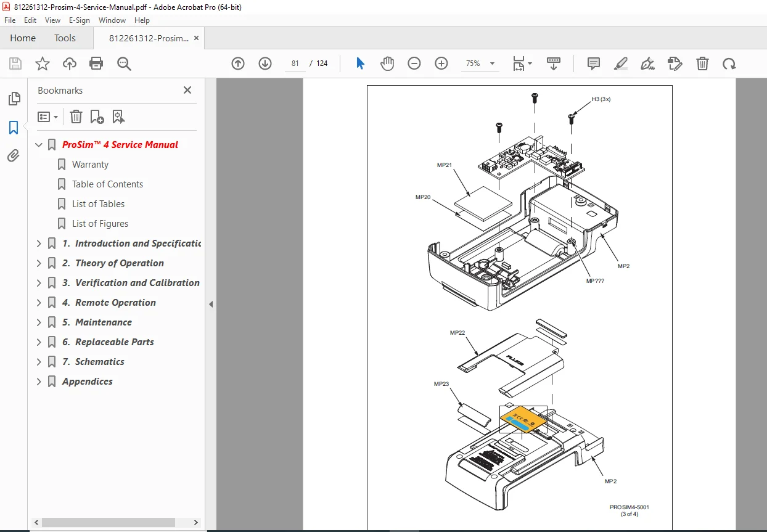The height and width of the screenshot is (532, 767).
Task: Choose the selection arrow tool
Action: click(x=361, y=63)
